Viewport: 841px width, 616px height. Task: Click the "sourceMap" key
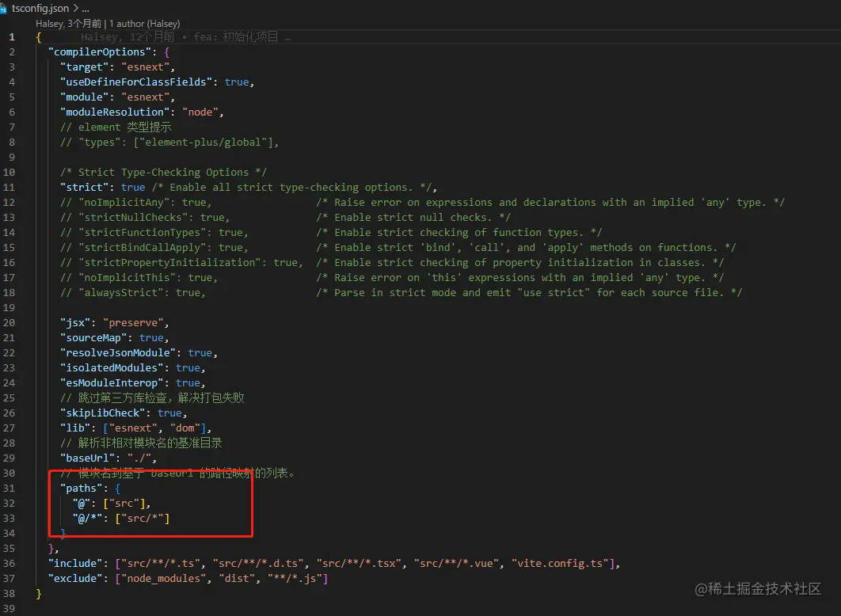(93, 338)
